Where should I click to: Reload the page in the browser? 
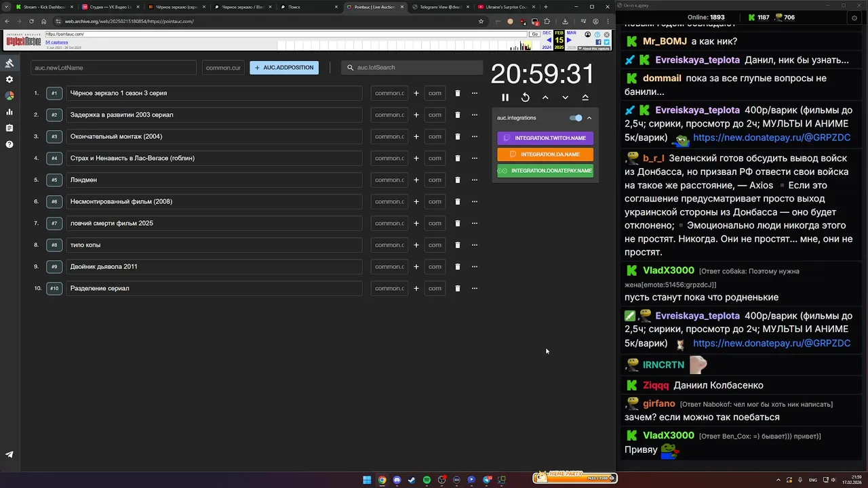click(31, 21)
